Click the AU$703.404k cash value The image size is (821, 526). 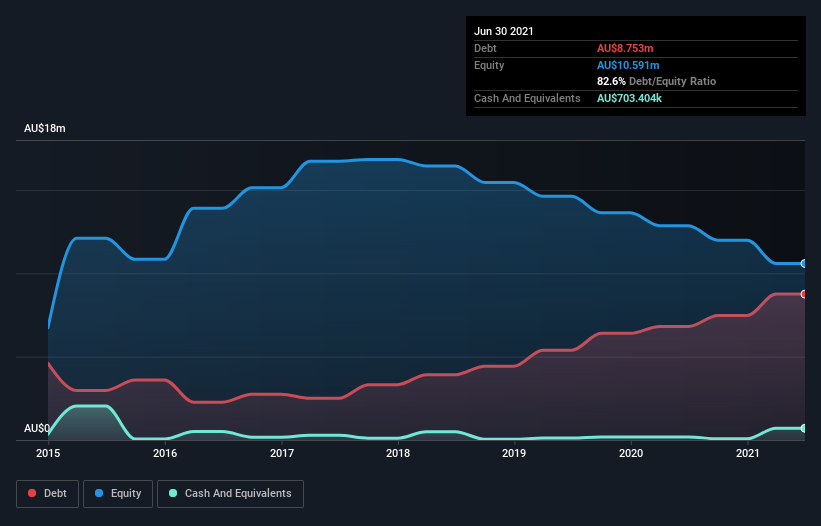pyautogui.click(x=629, y=98)
